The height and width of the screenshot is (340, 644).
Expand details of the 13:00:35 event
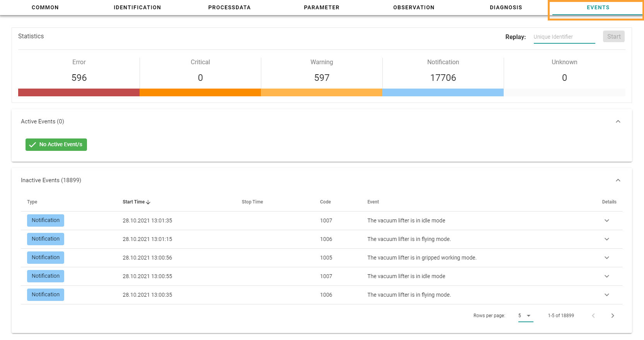tap(607, 295)
